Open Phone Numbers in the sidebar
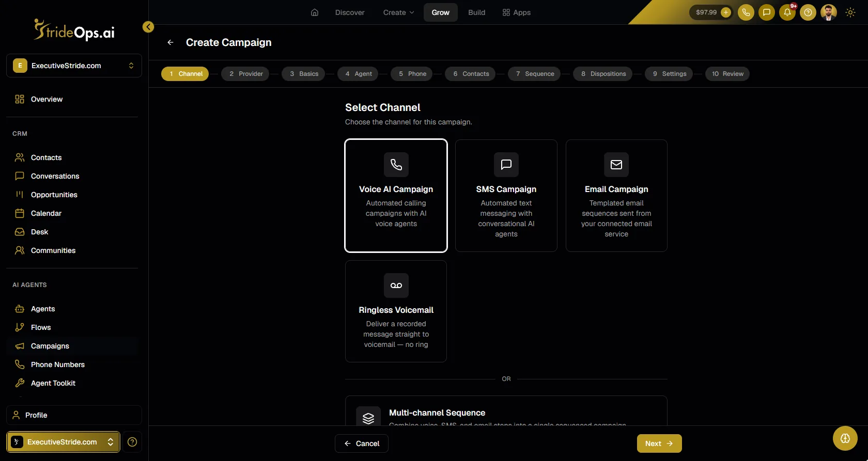868x461 pixels. point(72,364)
